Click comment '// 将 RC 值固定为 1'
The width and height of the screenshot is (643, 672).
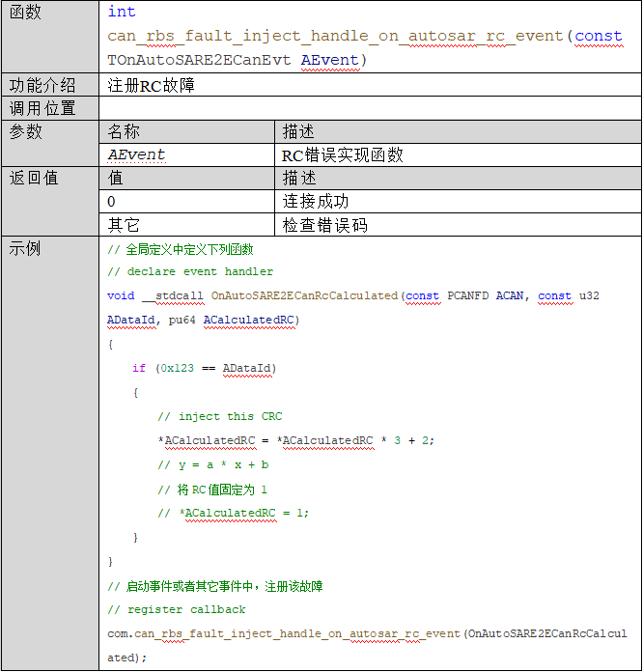[x=212, y=490]
